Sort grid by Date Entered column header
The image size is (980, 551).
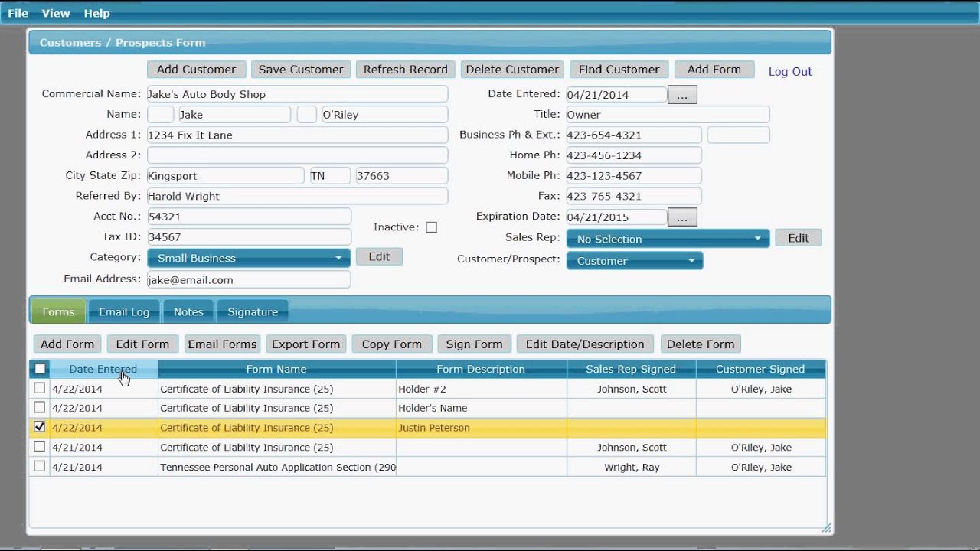pyautogui.click(x=103, y=369)
